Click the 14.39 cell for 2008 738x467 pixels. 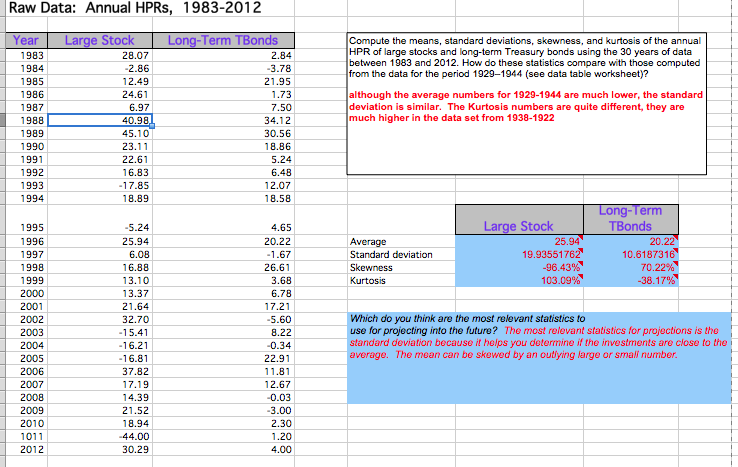point(100,398)
